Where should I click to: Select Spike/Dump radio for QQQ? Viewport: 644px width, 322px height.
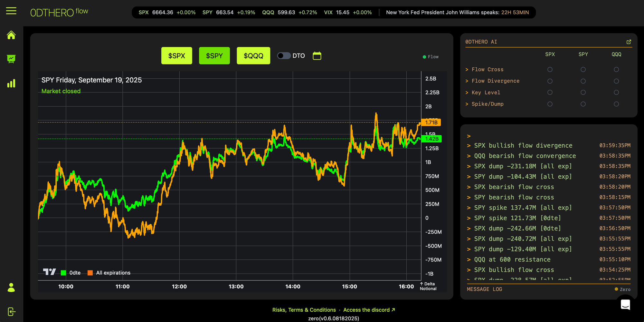[x=616, y=104]
